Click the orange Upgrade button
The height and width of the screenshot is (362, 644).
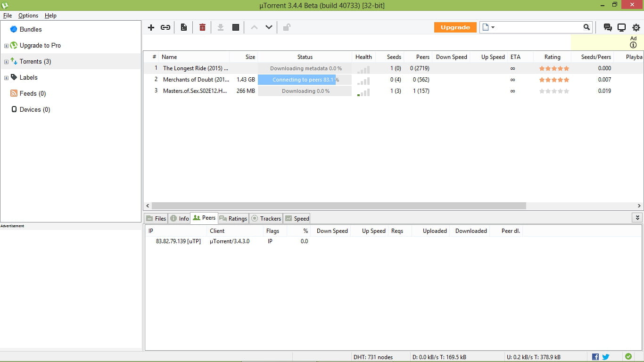pyautogui.click(x=455, y=27)
